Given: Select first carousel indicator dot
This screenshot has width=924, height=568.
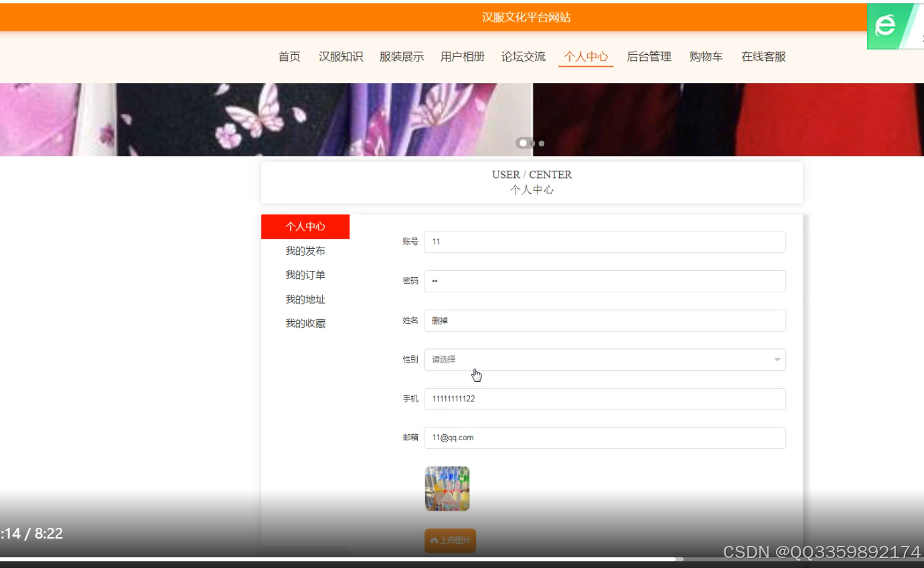Looking at the screenshot, I should 523,143.
